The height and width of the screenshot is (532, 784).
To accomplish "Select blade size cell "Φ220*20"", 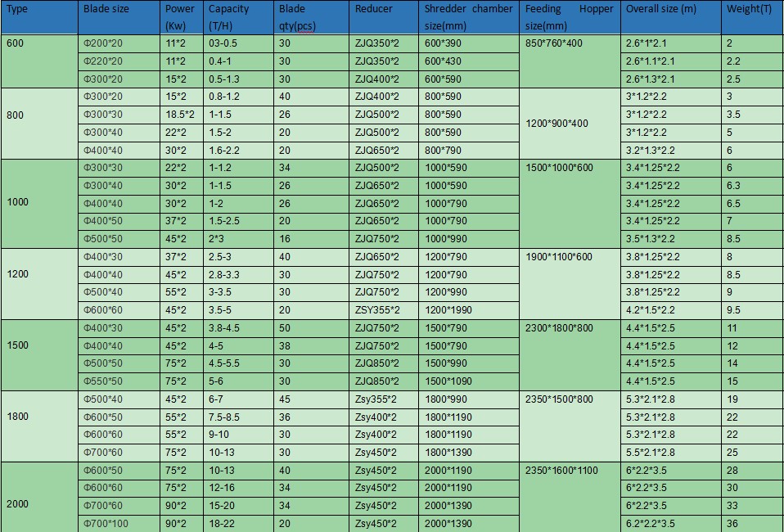I will tap(119, 61).
